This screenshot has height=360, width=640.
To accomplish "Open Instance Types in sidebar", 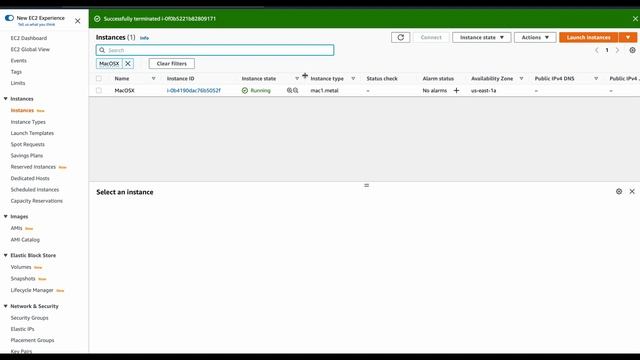I will click(x=28, y=122).
